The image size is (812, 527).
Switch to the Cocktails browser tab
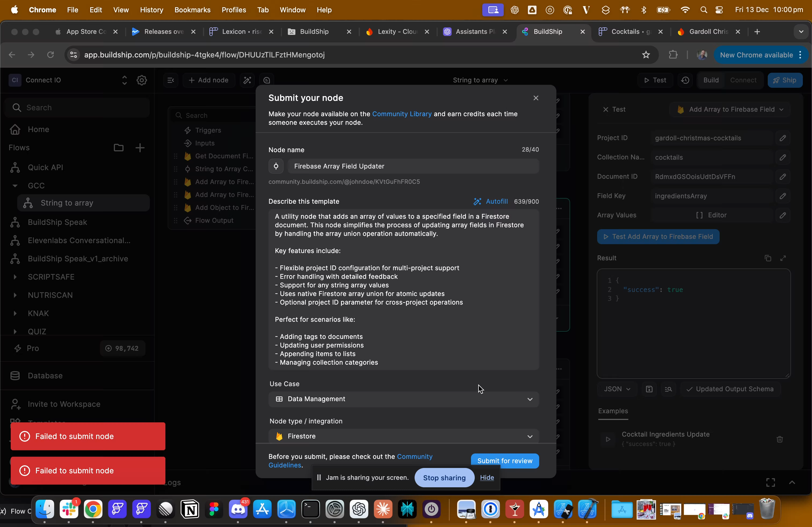point(626,32)
